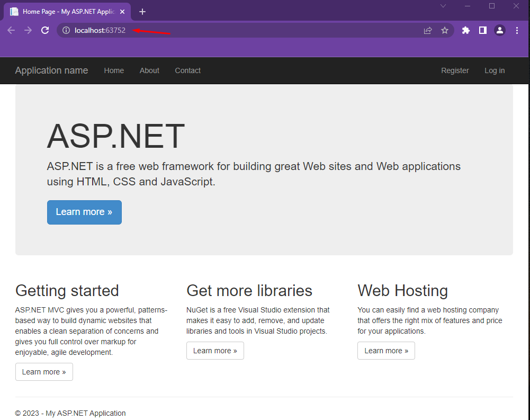This screenshot has height=420, width=530.
Task: Click Learn more under Web Hosting
Action: click(386, 351)
